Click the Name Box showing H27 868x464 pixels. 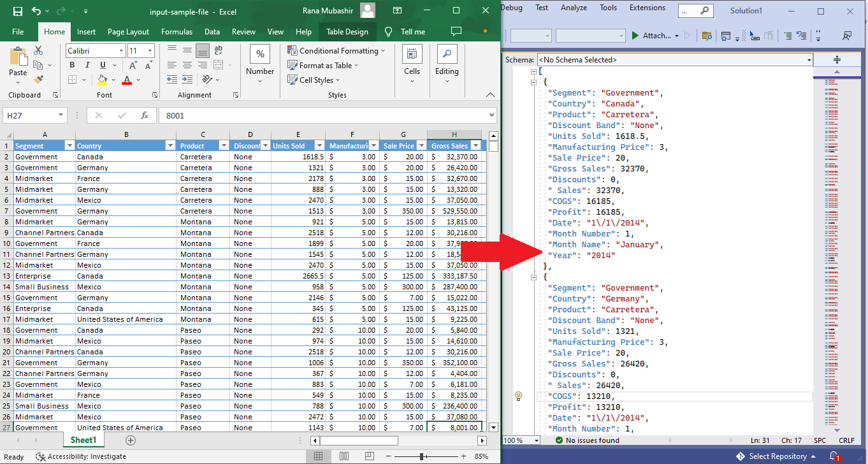pos(35,115)
